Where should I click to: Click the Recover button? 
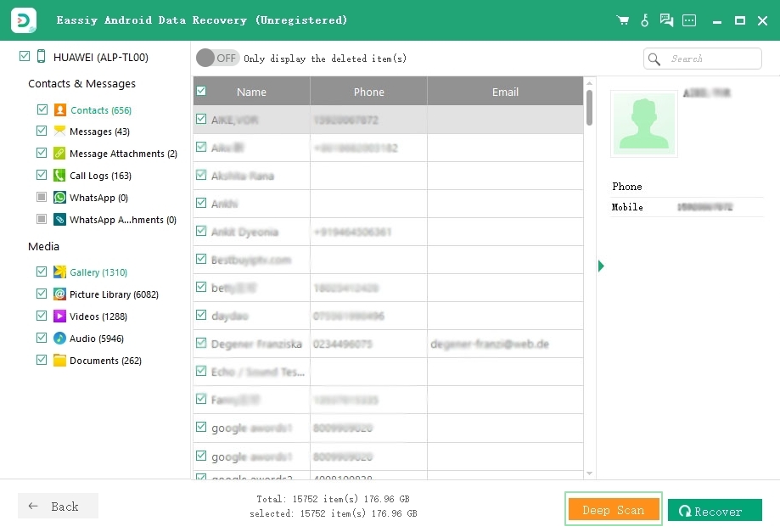pyautogui.click(x=715, y=511)
